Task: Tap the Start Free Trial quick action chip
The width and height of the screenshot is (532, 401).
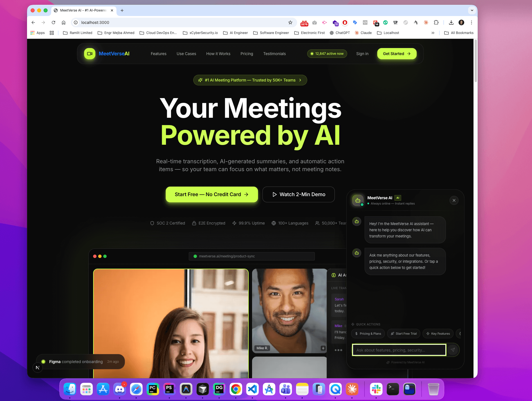Action: coord(403,334)
